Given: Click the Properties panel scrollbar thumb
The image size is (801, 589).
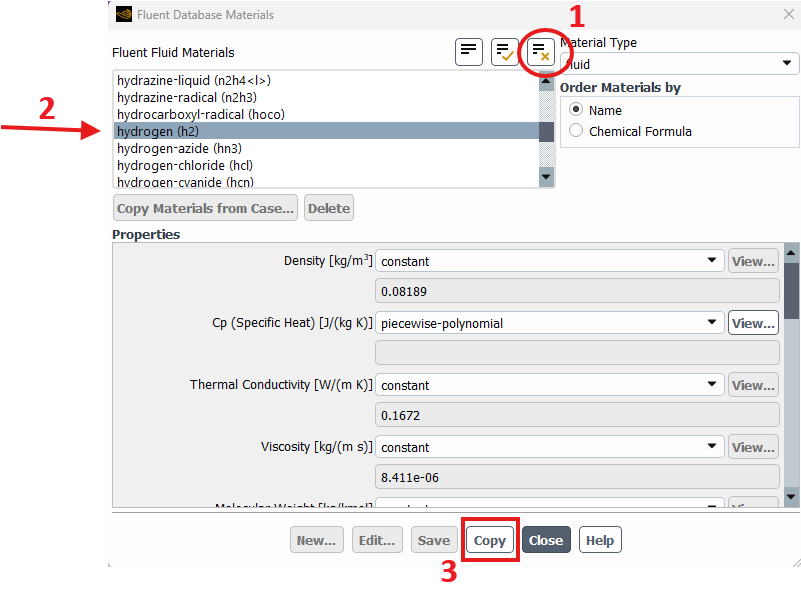Looking at the screenshot, I should (x=791, y=291).
